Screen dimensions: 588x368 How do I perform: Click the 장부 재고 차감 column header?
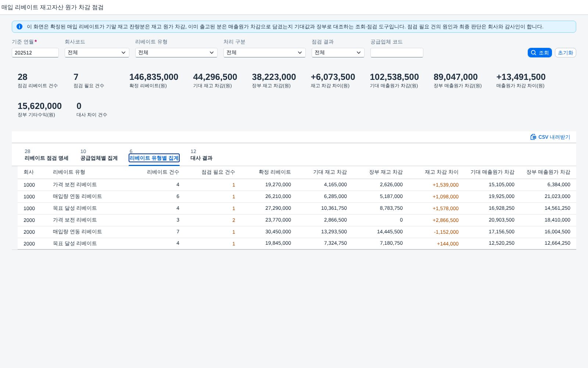click(386, 172)
